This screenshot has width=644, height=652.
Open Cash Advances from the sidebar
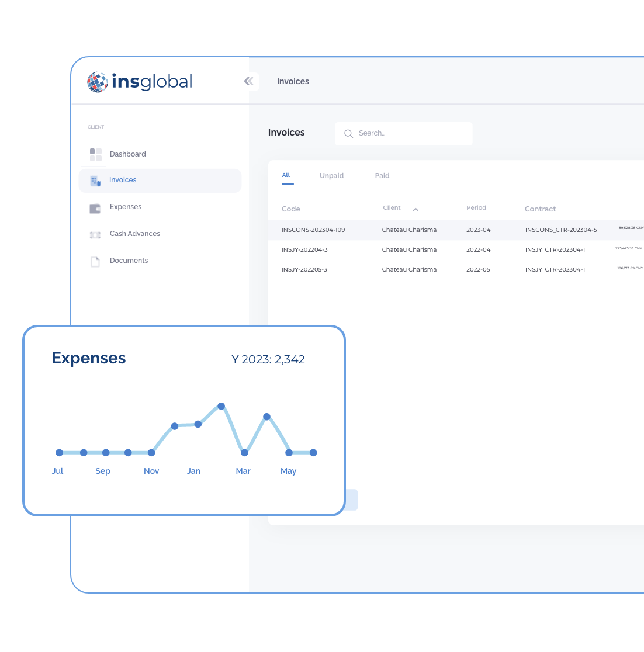pyautogui.click(x=134, y=234)
